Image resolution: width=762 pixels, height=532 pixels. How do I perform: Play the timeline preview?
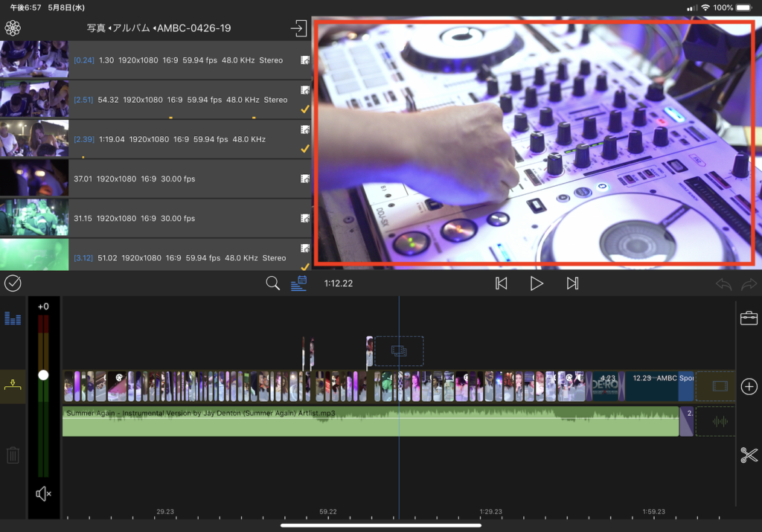coord(537,283)
